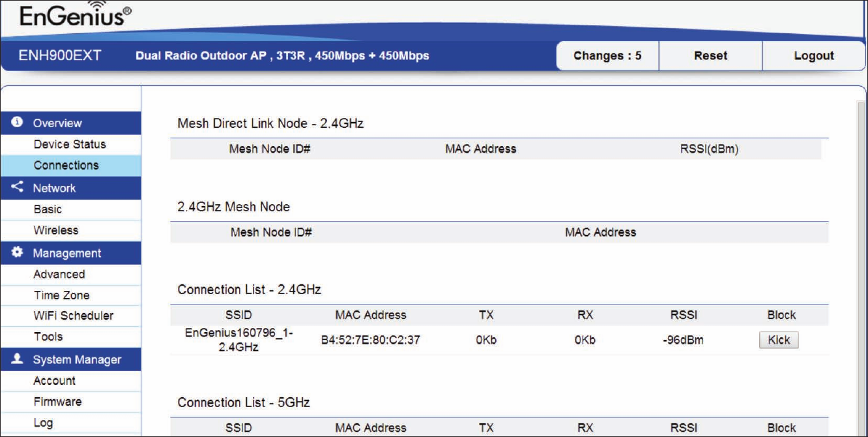Click the Overview section header

tap(70, 123)
